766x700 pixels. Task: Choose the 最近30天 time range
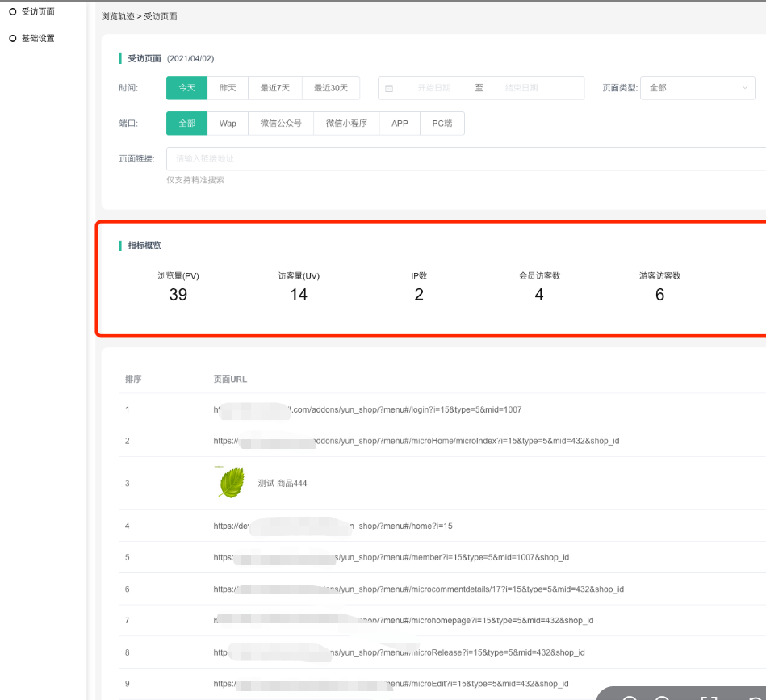point(331,88)
